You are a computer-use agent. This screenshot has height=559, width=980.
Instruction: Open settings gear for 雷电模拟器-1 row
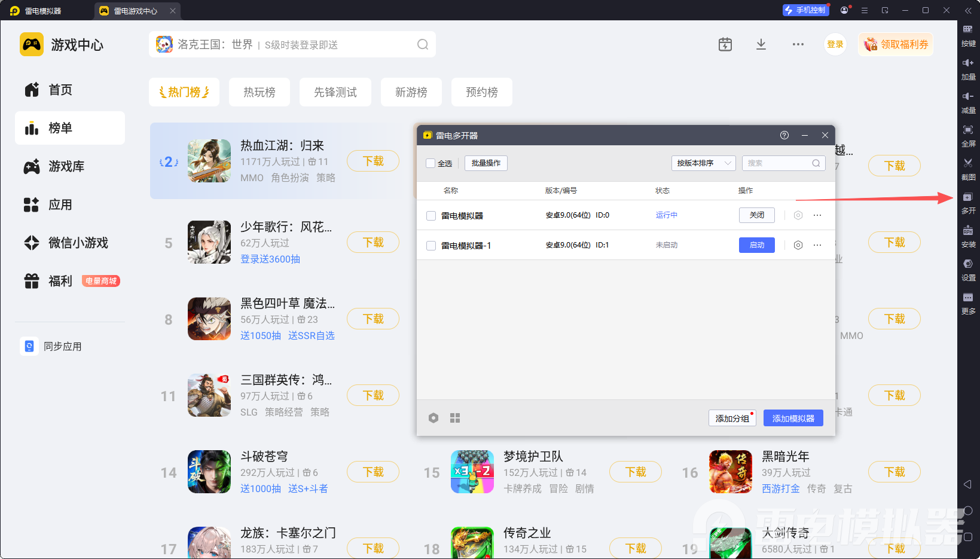(798, 245)
